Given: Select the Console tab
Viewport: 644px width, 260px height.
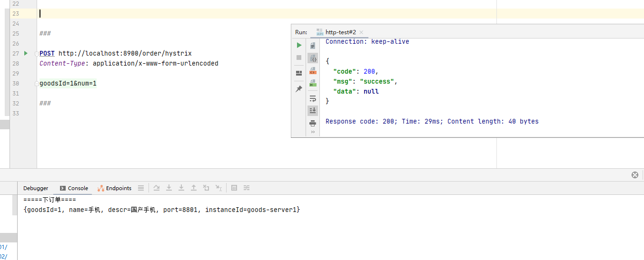Looking at the screenshot, I should click(74, 188).
